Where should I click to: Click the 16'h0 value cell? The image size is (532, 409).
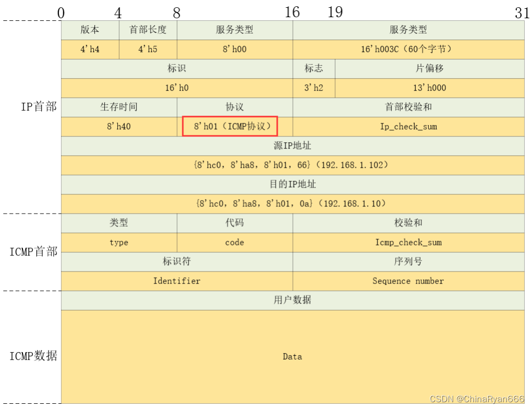(177, 88)
